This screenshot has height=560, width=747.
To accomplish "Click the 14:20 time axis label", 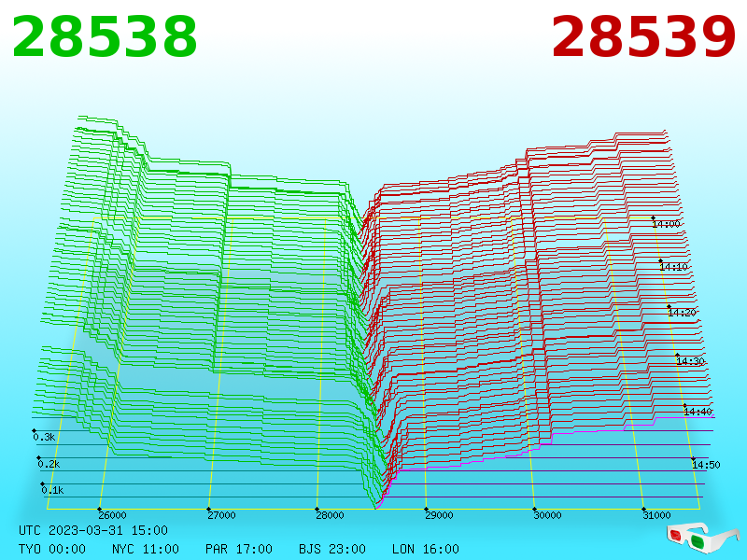I will point(682,313).
